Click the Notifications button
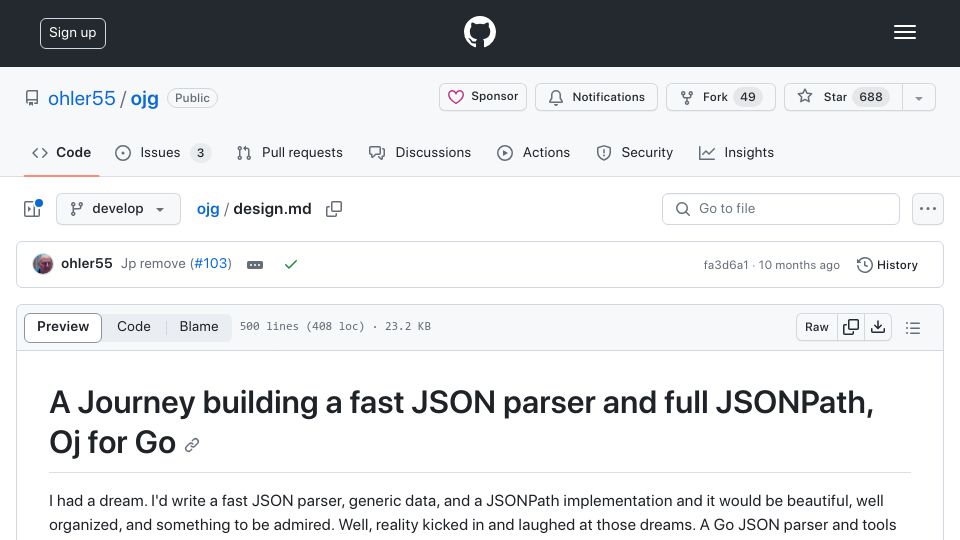 596,97
